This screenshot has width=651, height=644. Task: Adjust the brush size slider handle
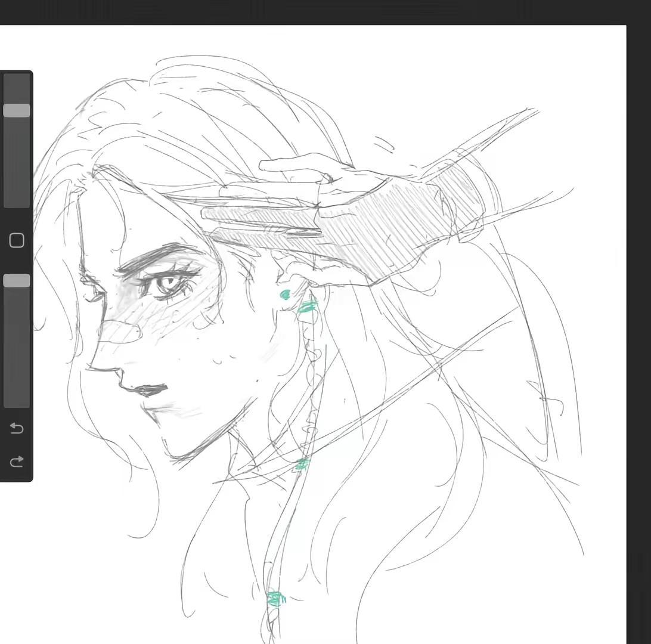pyautogui.click(x=17, y=110)
